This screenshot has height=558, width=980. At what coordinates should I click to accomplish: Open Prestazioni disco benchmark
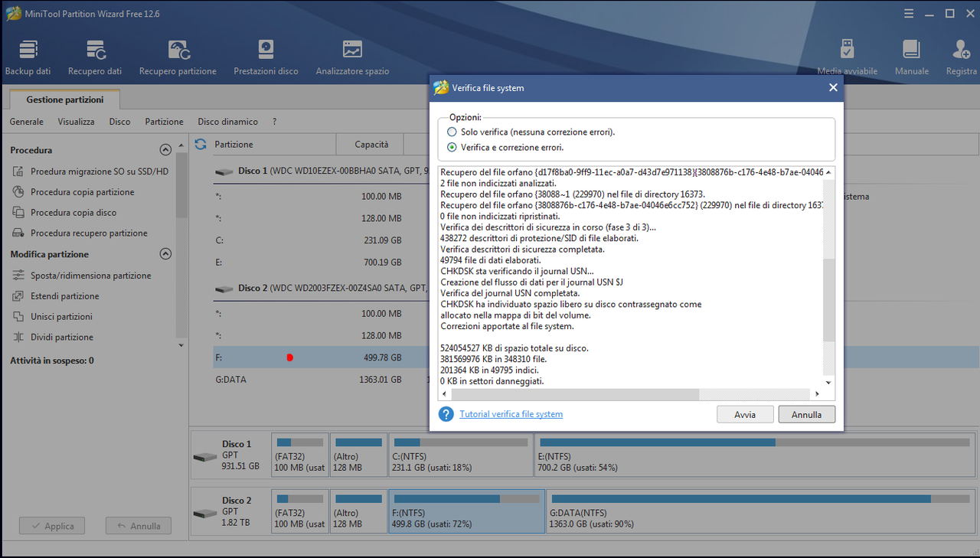(x=266, y=58)
